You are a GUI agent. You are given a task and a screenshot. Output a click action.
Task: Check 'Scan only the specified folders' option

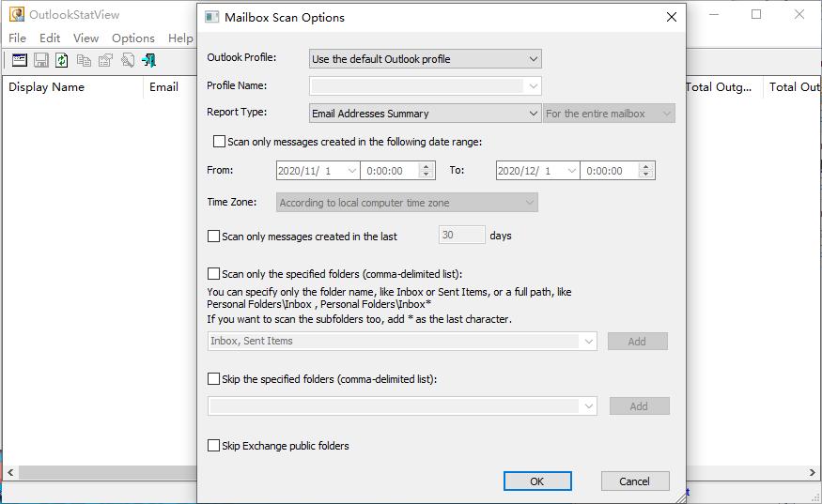point(213,273)
